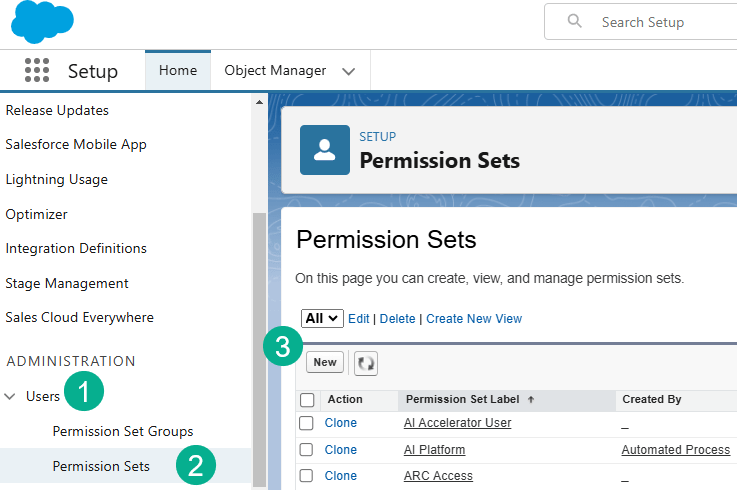Collapse the Users tree section

[10, 397]
